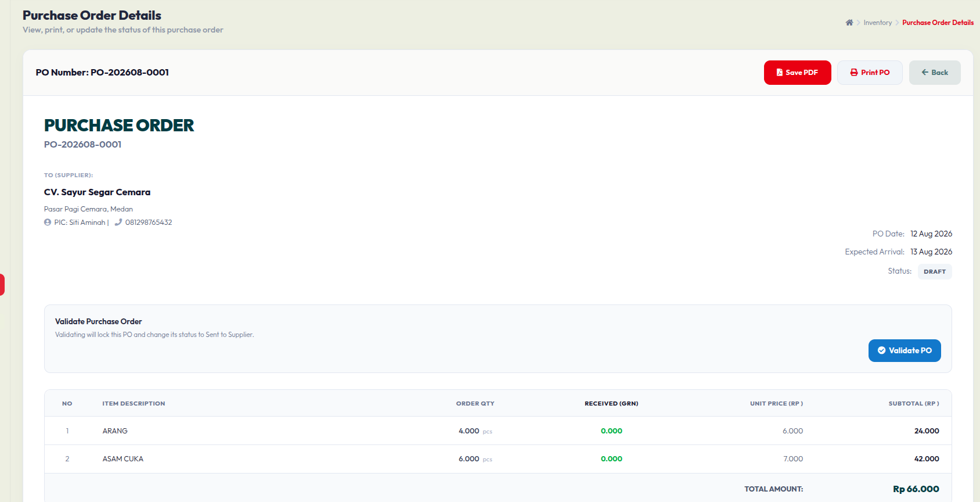The image size is (980, 502).
Task: Click the supplier phone number 081298765432
Action: click(149, 223)
